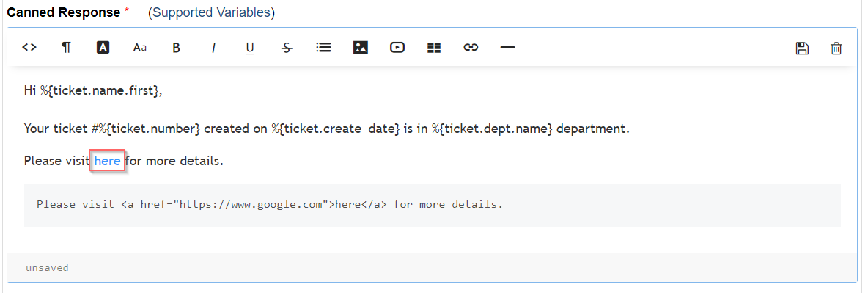Viewport: 868px width, 293px height.
Task: Follow the 'here' hyperlink in the response
Action: [x=107, y=161]
